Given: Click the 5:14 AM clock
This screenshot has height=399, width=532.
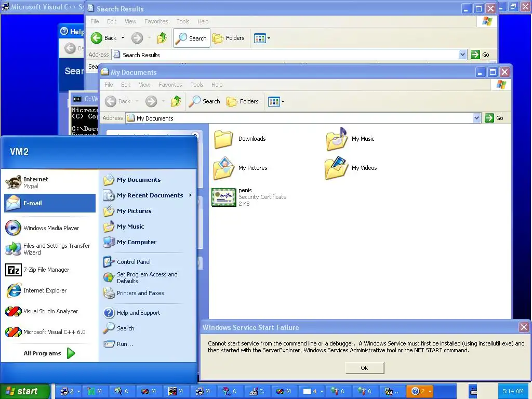Looking at the screenshot, I should coord(513,391).
